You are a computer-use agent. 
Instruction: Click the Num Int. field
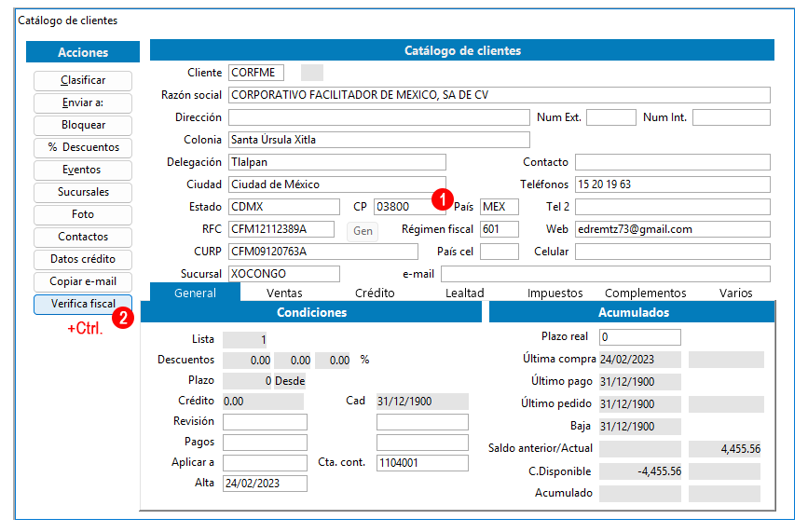732,117
